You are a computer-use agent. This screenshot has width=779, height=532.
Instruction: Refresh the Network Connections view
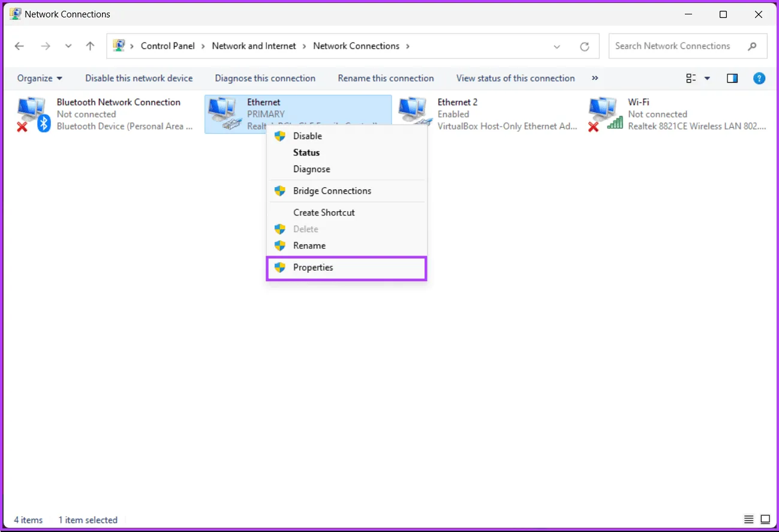click(584, 46)
